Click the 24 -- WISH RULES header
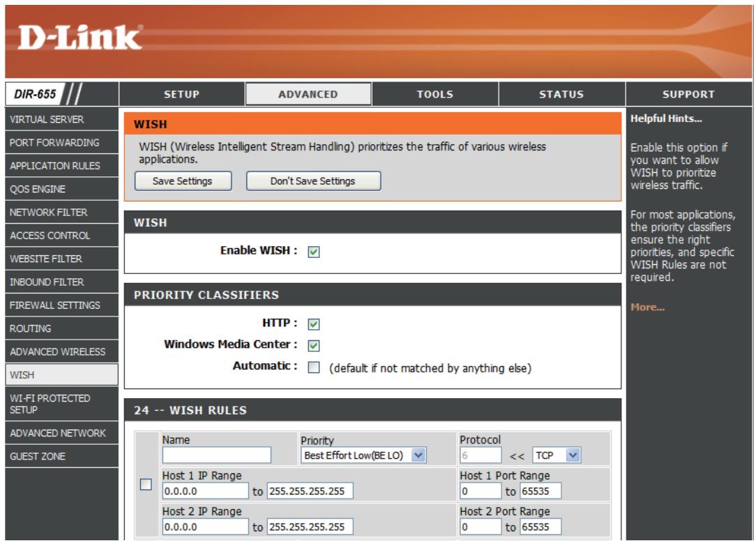756x541 pixels. tap(372, 410)
